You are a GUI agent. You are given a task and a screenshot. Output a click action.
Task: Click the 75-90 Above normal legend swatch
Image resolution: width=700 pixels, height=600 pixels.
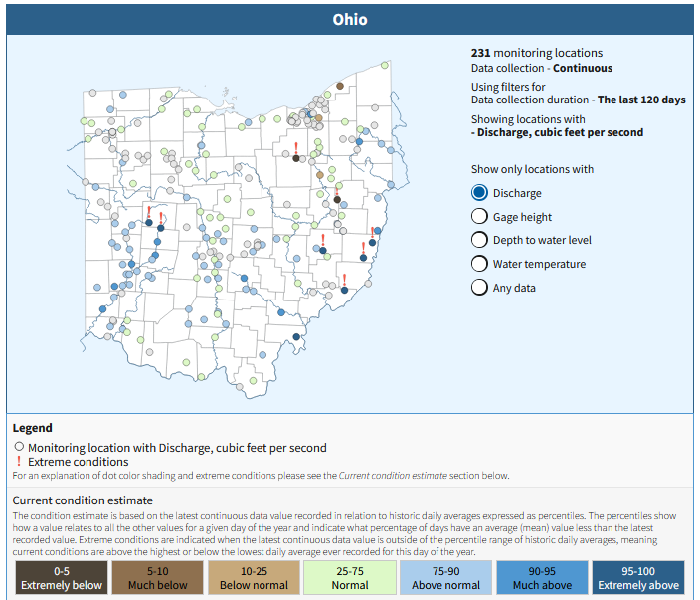coord(446,578)
